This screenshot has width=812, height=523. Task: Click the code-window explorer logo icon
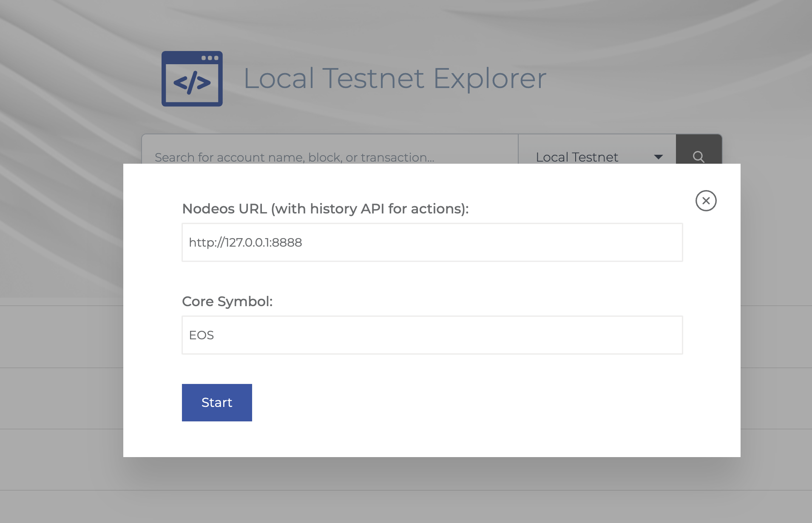click(192, 79)
